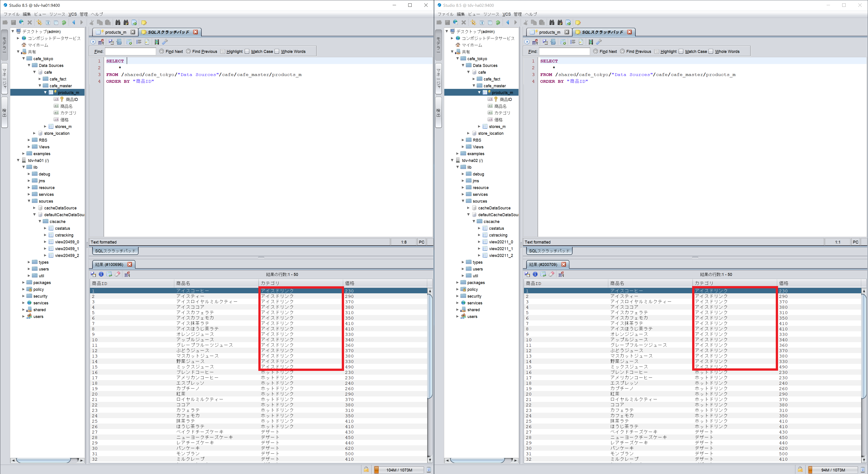Open the ファイル menu in left window

click(12, 14)
